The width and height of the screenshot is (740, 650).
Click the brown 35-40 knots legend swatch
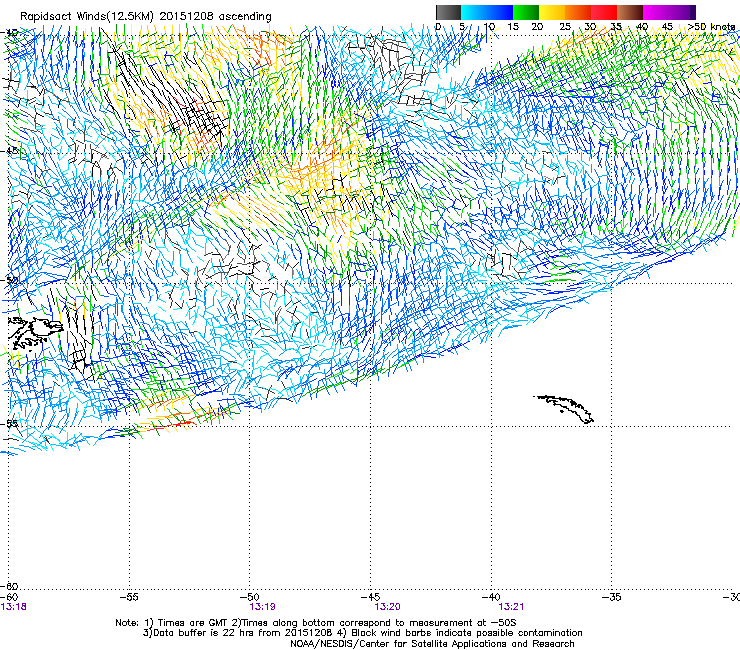[630, 12]
